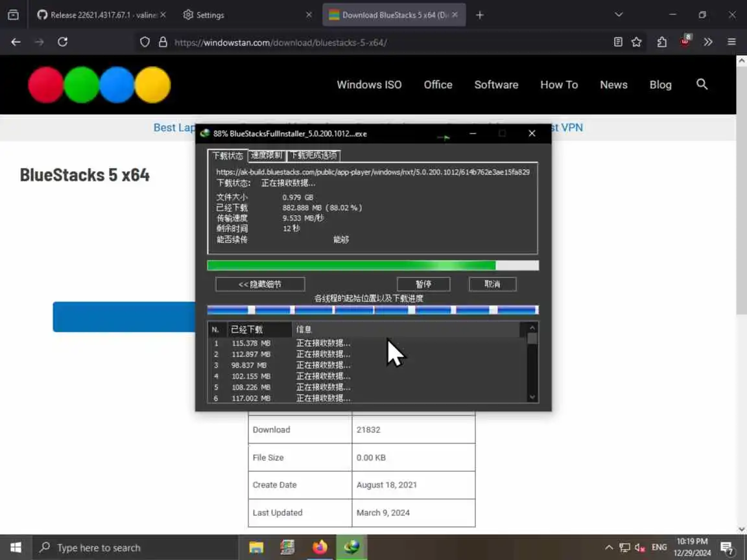Open the Office menu item
Viewport: 747px width, 560px height.
click(x=438, y=85)
